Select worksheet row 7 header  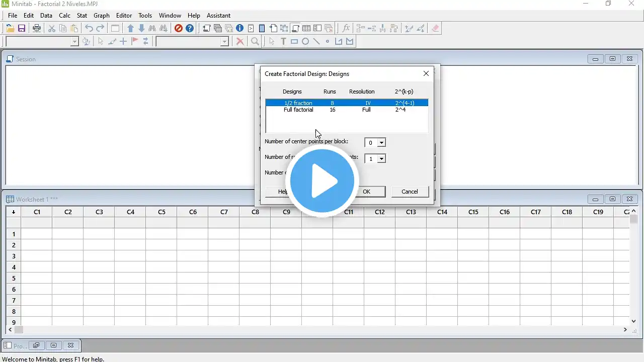click(x=14, y=301)
